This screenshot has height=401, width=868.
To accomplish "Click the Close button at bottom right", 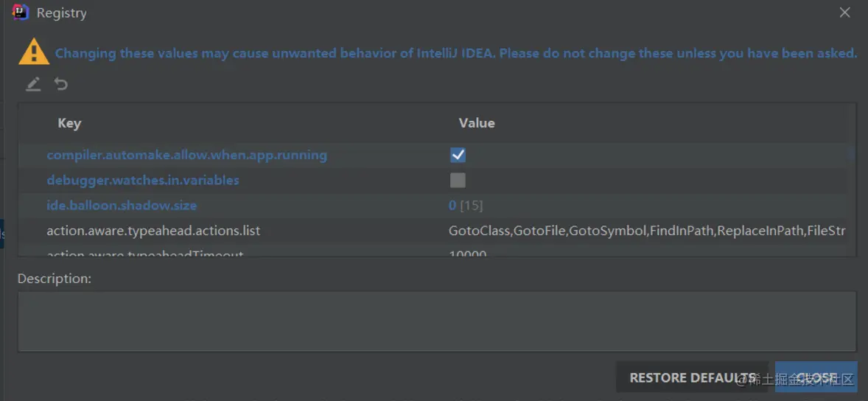I will tap(816, 377).
